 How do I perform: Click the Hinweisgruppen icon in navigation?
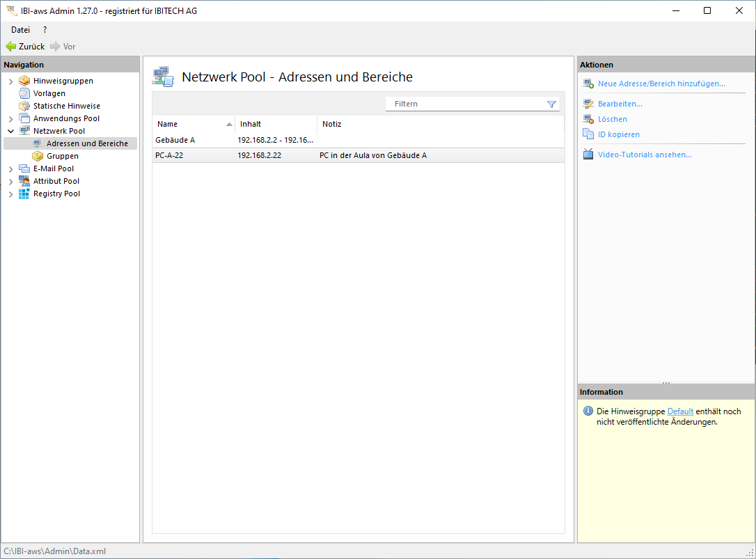tap(24, 81)
